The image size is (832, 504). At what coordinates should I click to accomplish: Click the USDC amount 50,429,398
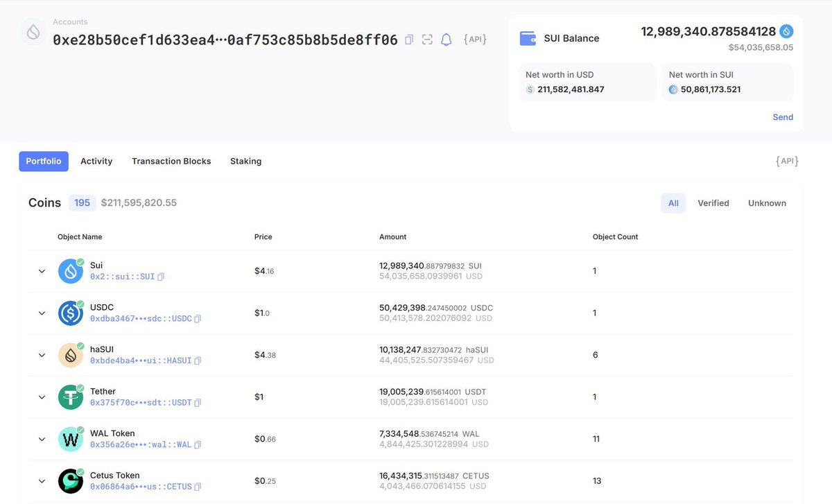[436, 308]
